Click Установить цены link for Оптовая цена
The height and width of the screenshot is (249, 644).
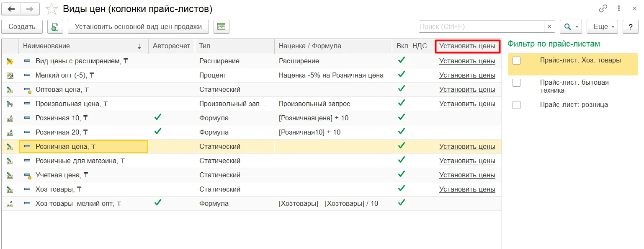[467, 90]
